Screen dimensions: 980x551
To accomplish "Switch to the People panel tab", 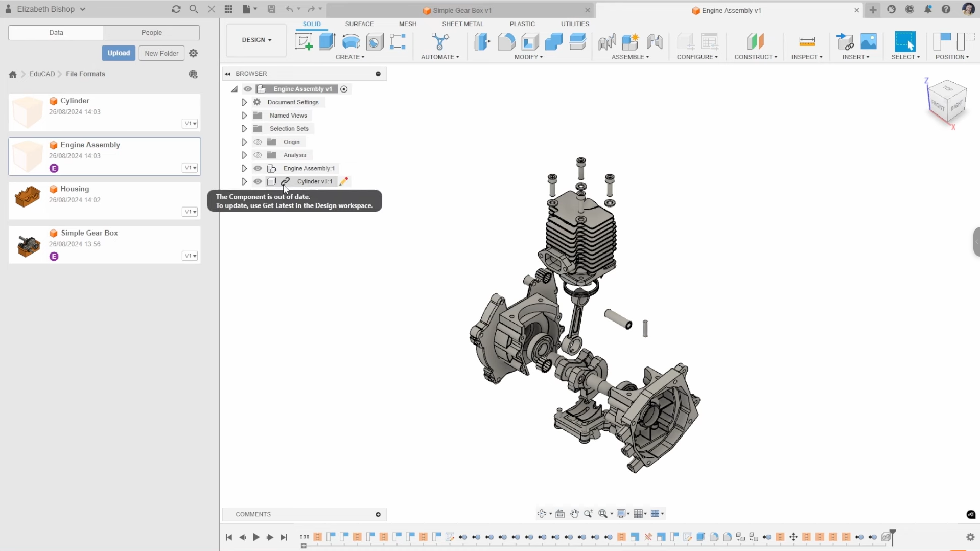I will 152,32.
